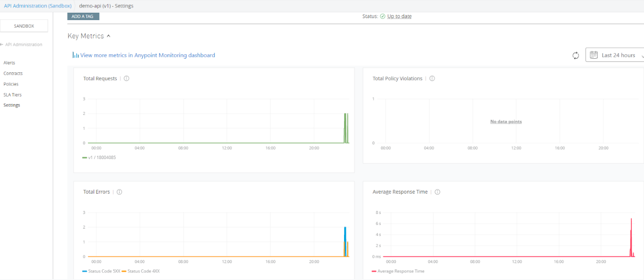Click info icon beside Total Errors
Screen dimensions: 644x280
click(119, 192)
